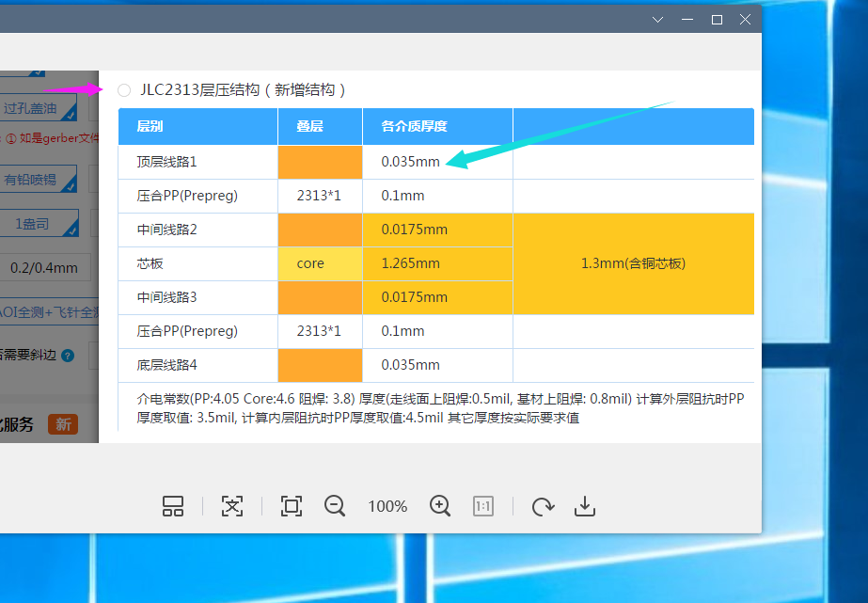Zoom out with the minus magnifier

[x=335, y=505]
